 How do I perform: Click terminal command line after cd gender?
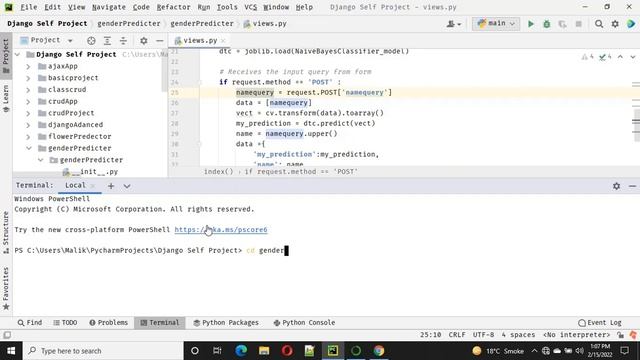point(287,250)
